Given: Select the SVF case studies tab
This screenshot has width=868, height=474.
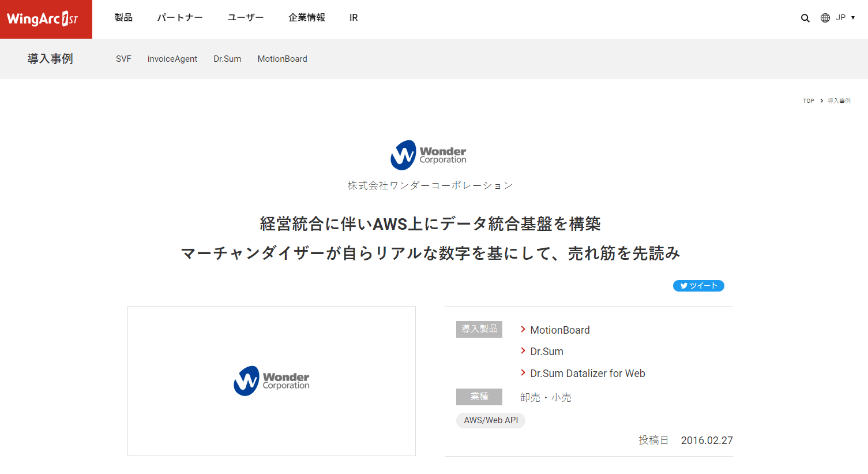Looking at the screenshot, I should (x=123, y=59).
